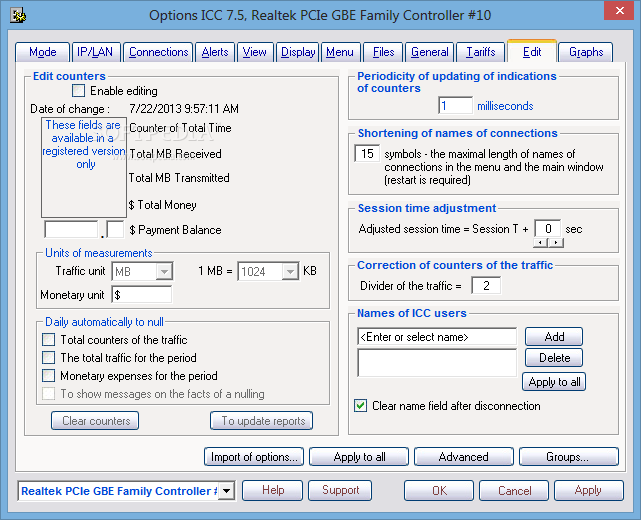Click the Counter of Total Time label
641x520 pixels.
click(x=180, y=128)
